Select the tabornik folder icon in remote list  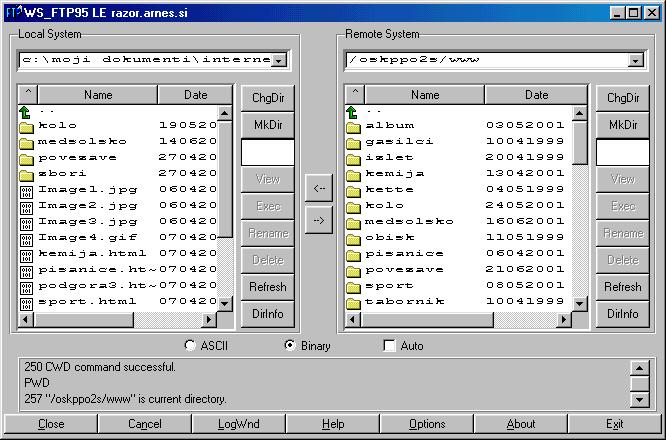coord(354,301)
